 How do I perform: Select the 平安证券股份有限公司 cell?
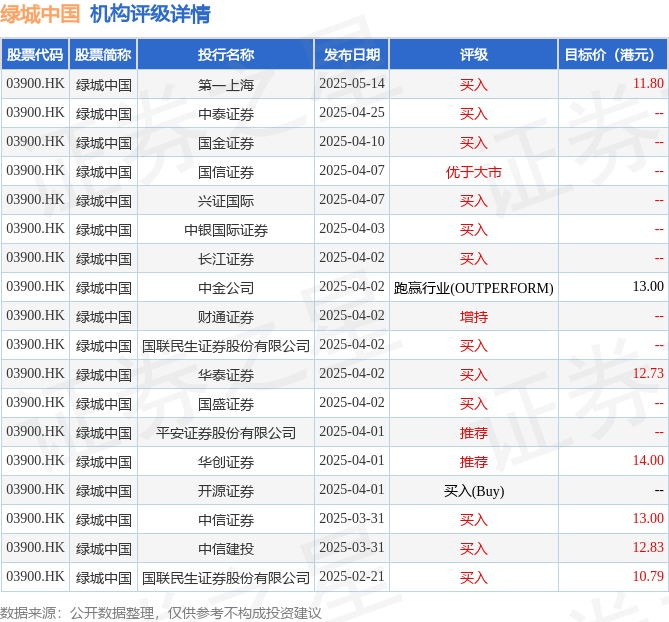[226, 433]
